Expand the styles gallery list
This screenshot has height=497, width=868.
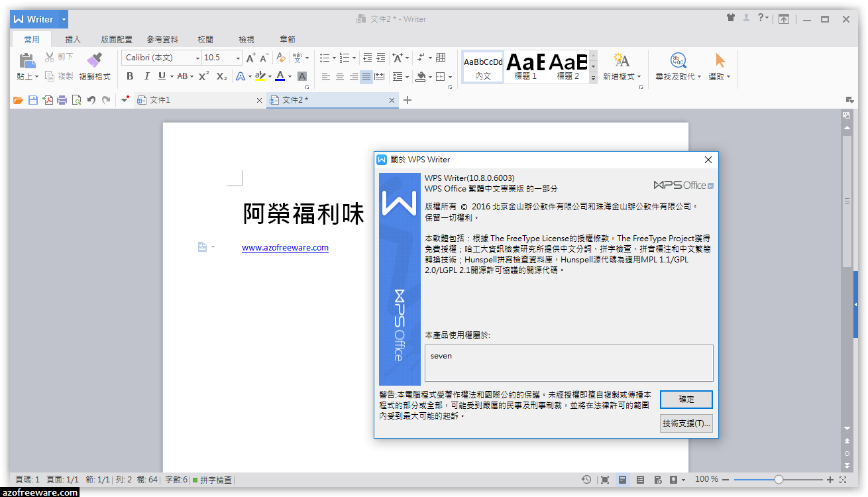pyautogui.click(x=593, y=78)
